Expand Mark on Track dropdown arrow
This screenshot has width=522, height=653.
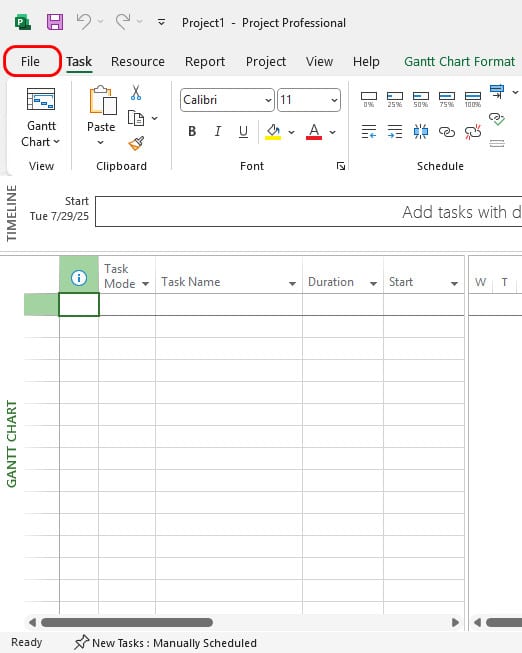tap(515, 92)
